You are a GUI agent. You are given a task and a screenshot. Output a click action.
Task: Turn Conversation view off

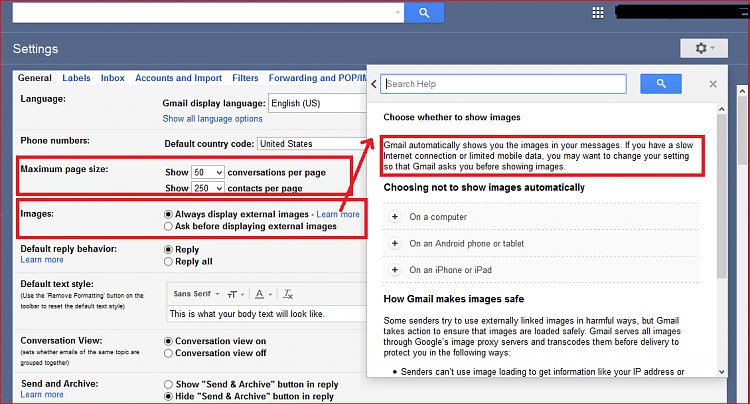(168, 353)
